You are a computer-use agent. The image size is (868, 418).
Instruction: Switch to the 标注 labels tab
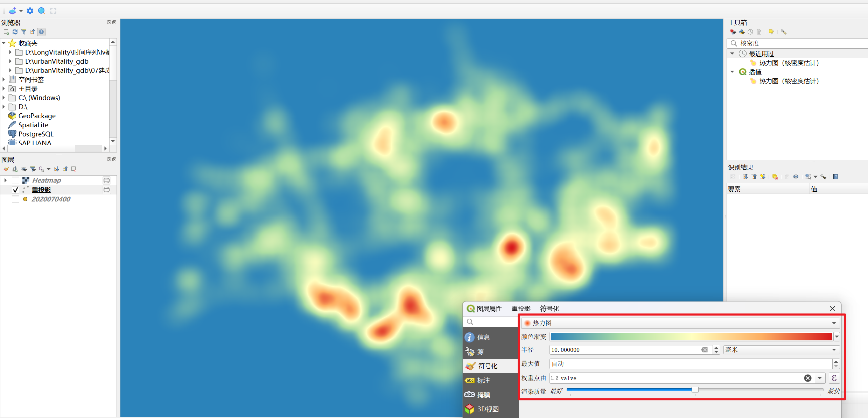tap(483, 380)
